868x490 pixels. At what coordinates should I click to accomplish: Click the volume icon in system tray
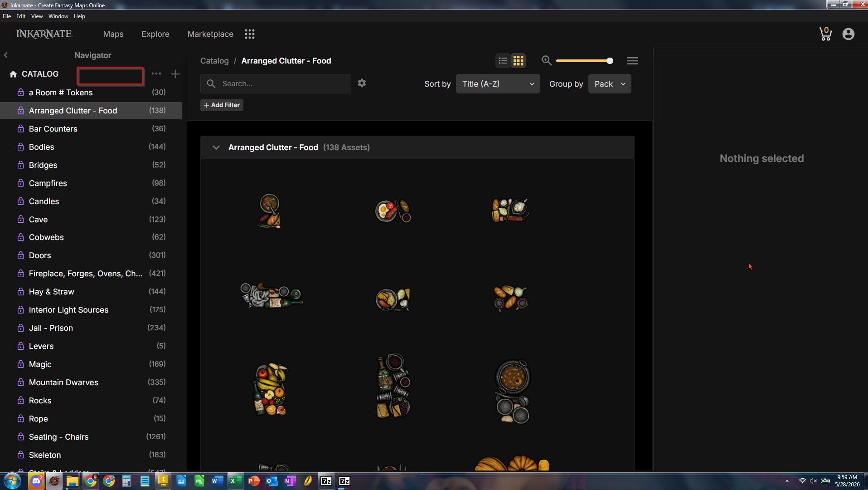[x=814, y=481]
